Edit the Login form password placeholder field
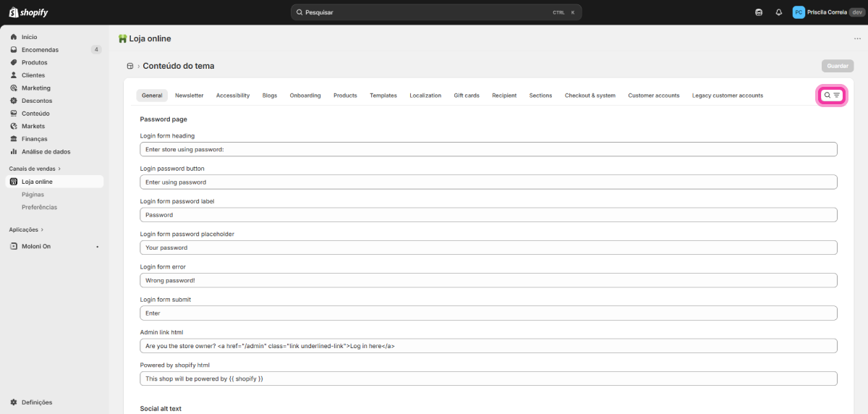The height and width of the screenshot is (414, 868). [488, 248]
